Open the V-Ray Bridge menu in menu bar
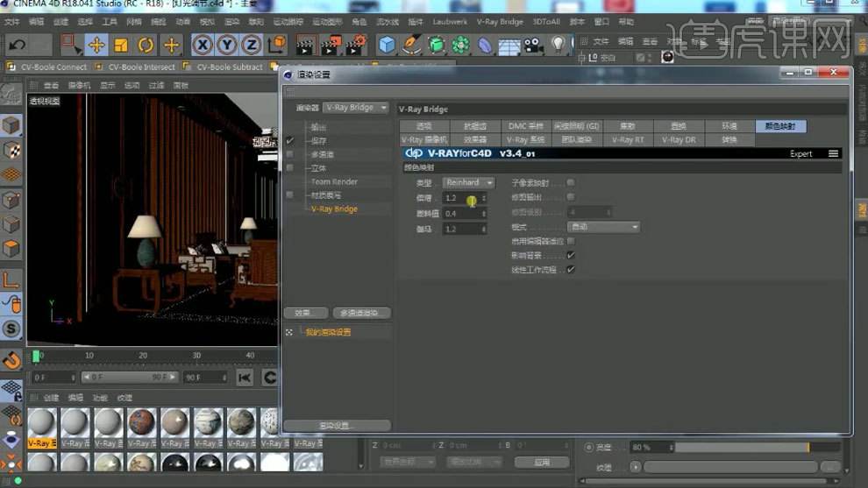 (x=500, y=22)
